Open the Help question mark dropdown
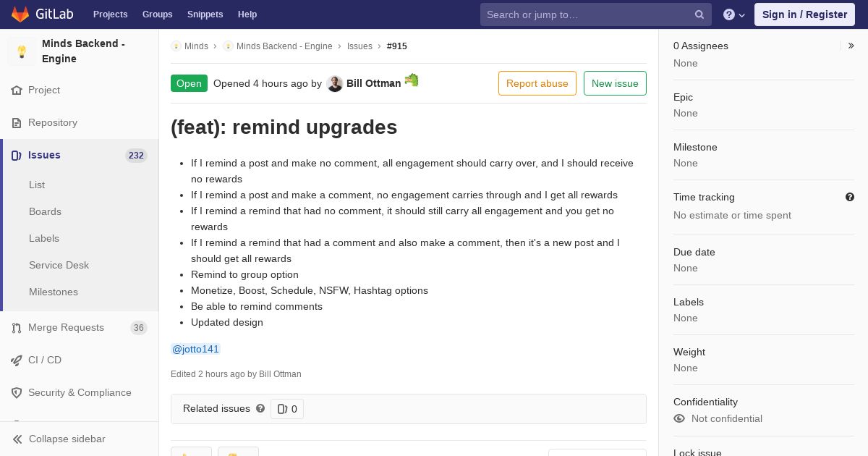This screenshot has height=456, width=868. pos(734,14)
